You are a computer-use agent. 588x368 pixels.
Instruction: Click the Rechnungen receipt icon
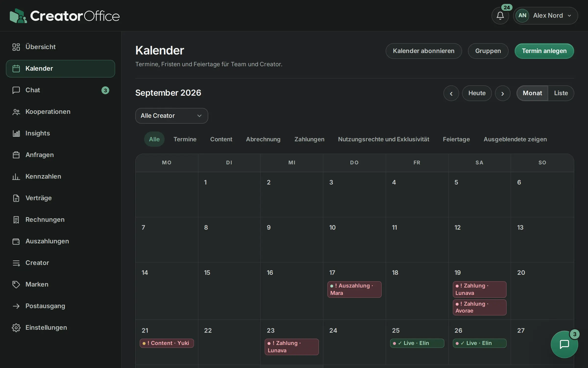click(x=16, y=220)
